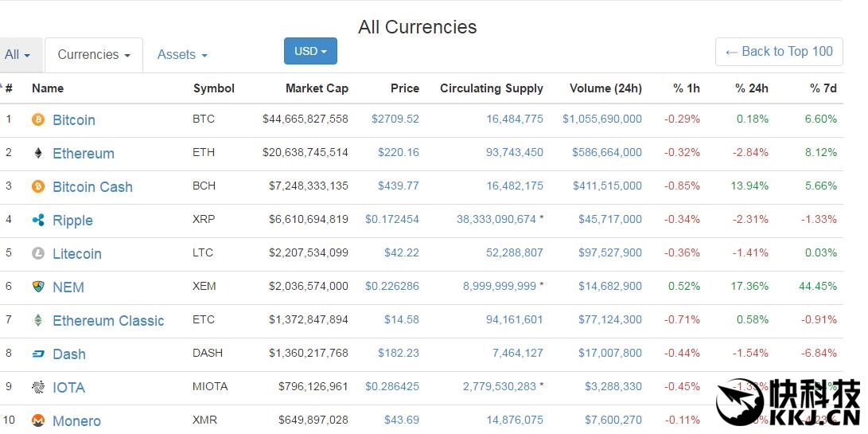Image resolution: width=868 pixels, height=434 pixels.
Task: Click the Ripple logo icon
Action: tap(37, 220)
